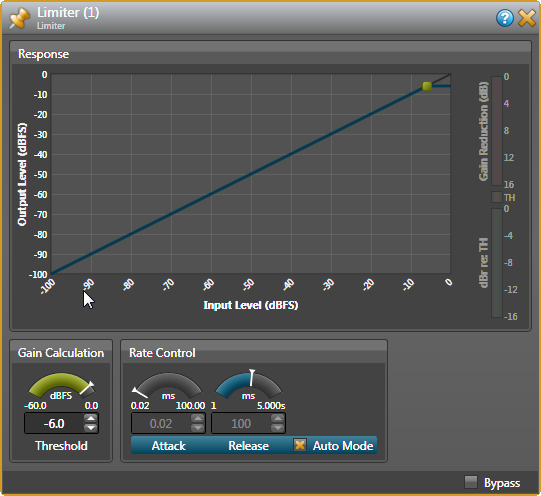The height and width of the screenshot is (496, 541).
Task: Click the Output Level (dBFS) axis label
Action: [x=22, y=174]
